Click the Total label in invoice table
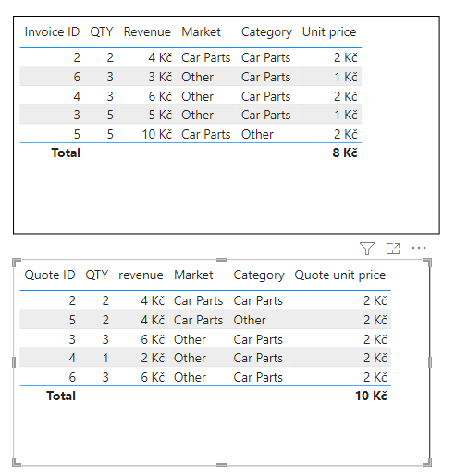Image resolution: width=455 pixels, height=476 pixels. (66, 153)
